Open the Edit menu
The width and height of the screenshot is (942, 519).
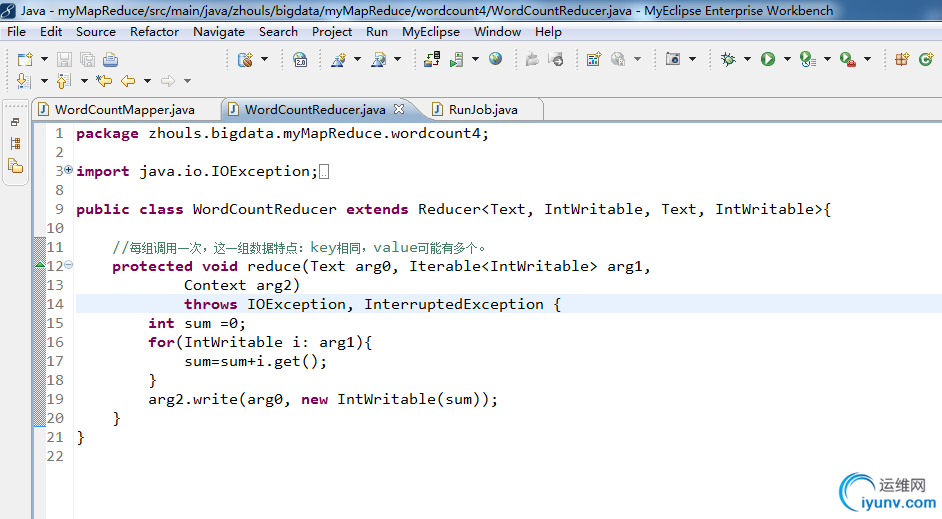[51, 32]
